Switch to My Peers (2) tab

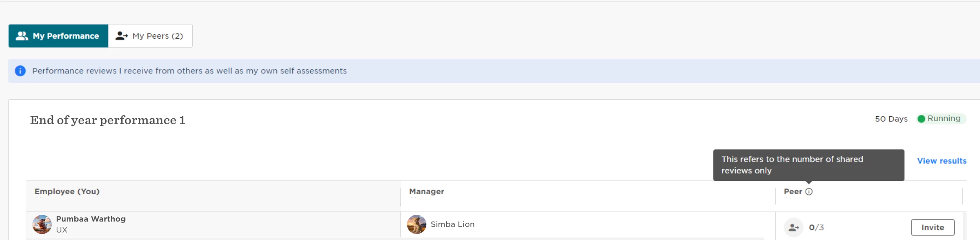click(x=150, y=36)
